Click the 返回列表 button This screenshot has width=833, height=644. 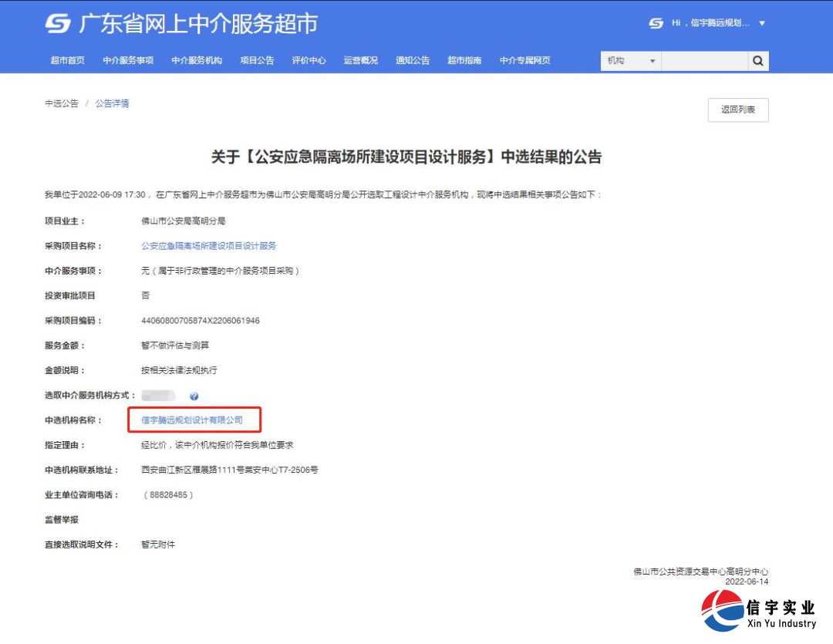point(737,110)
